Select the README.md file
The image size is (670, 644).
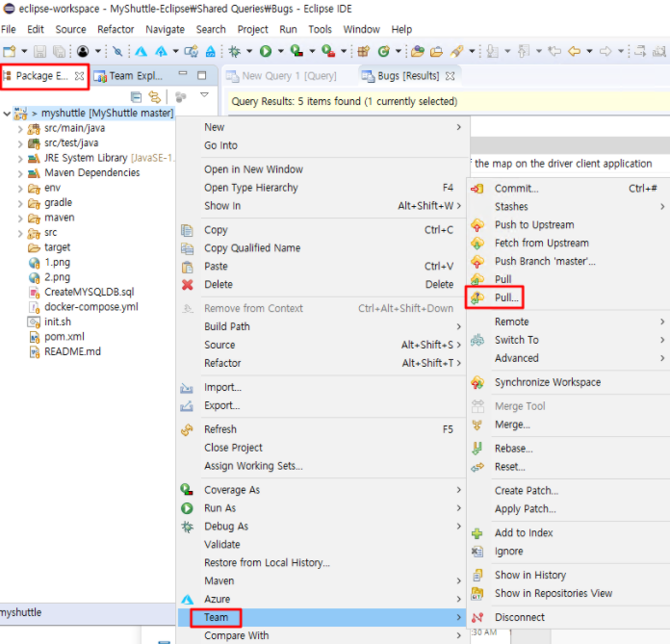click(72, 351)
